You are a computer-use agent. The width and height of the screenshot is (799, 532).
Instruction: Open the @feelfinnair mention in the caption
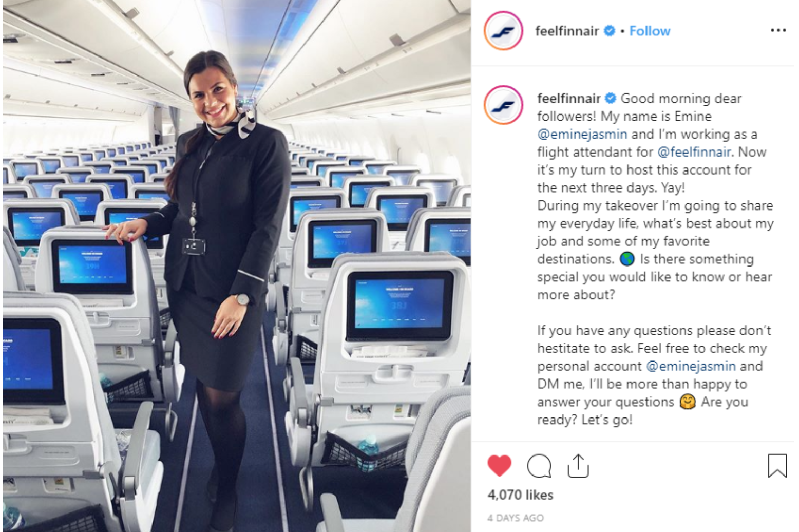tap(694, 152)
